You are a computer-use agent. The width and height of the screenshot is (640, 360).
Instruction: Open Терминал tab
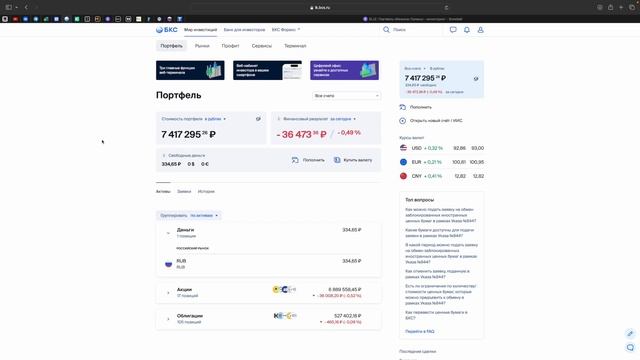coord(295,46)
